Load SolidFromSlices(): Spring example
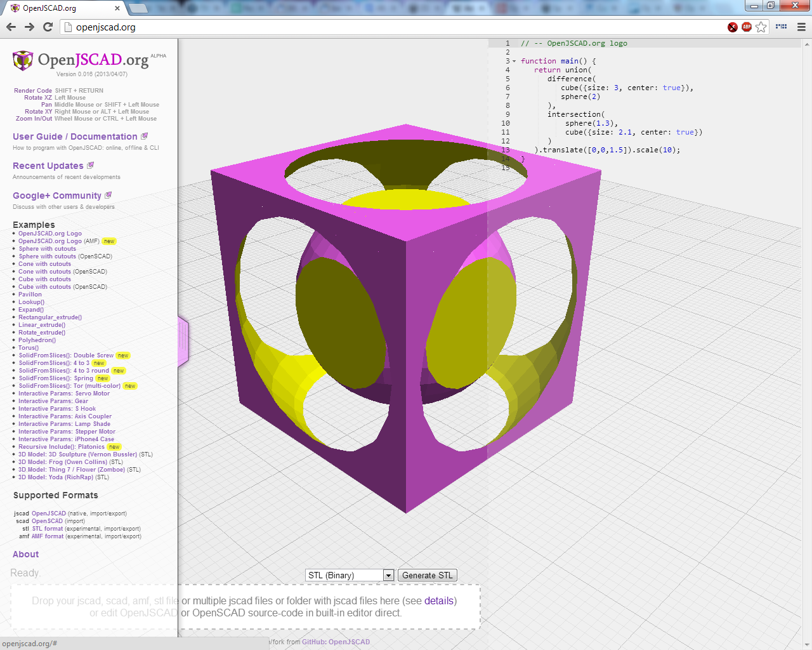Image resolution: width=812 pixels, height=650 pixels. click(56, 378)
